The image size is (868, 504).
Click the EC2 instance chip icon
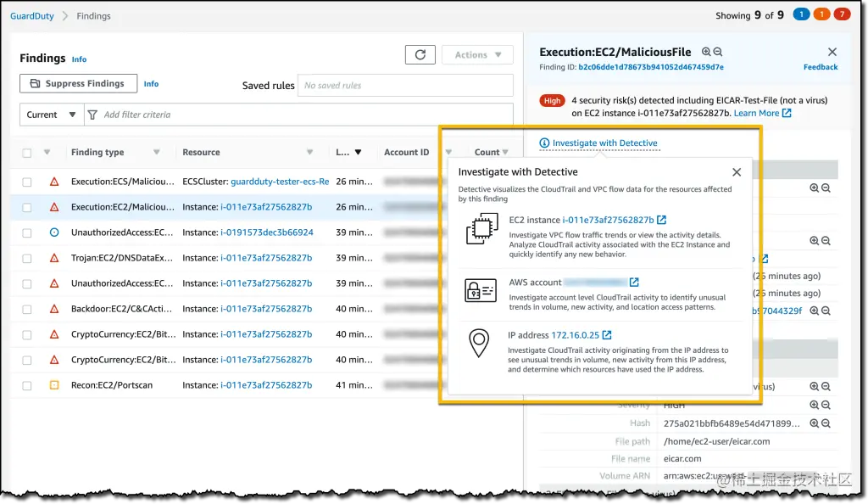click(x=481, y=228)
